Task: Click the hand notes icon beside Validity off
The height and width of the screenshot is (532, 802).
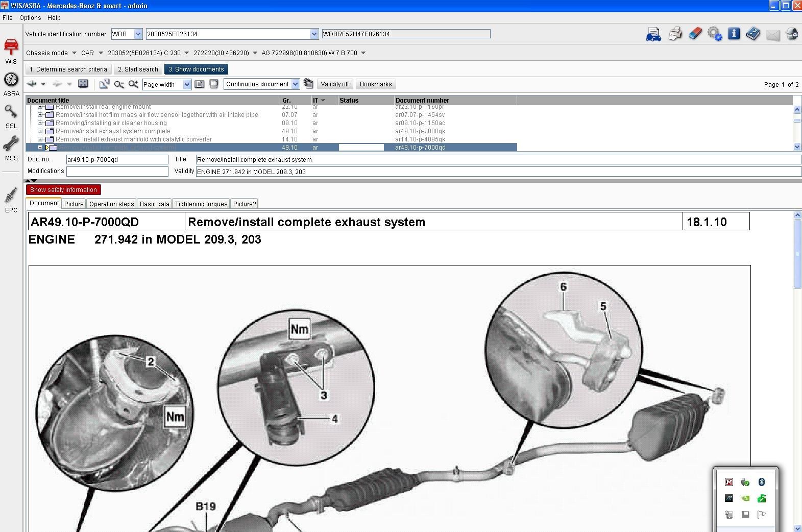Action: pyautogui.click(x=308, y=84)
